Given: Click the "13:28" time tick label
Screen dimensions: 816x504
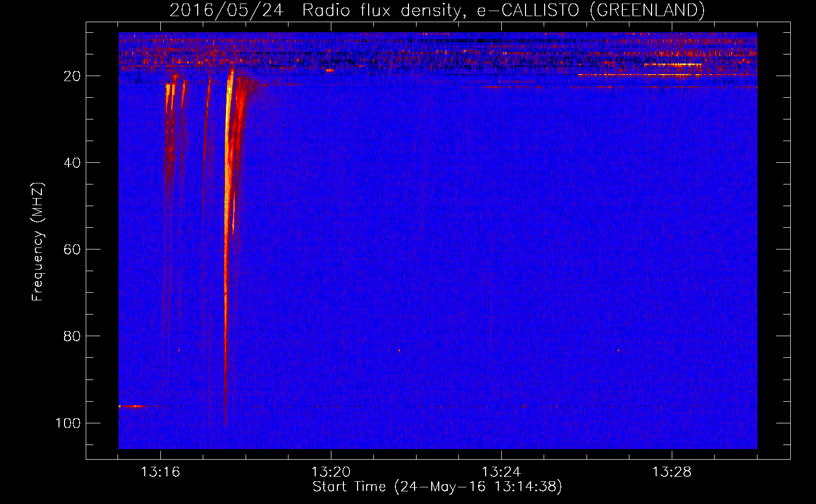Looking at the screenshot, I should 672,472.
